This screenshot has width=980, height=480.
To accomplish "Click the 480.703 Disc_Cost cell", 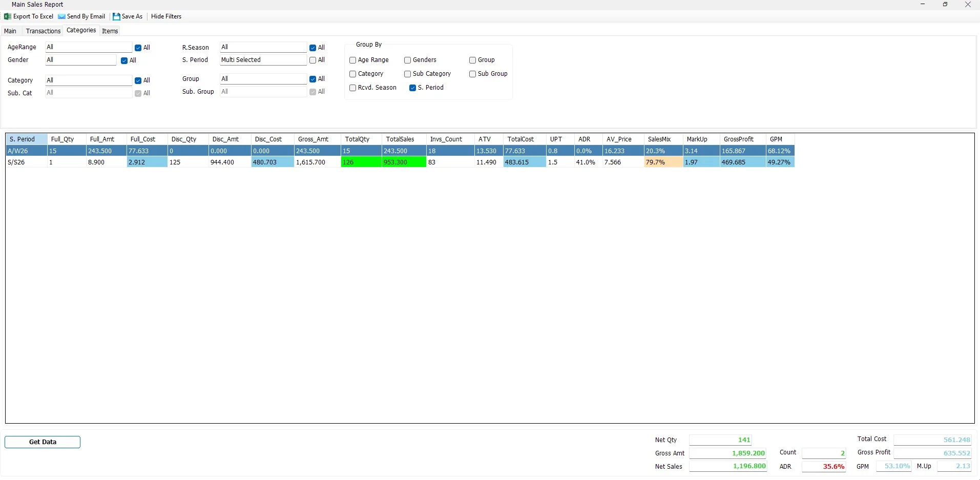I will pos(273,162).
